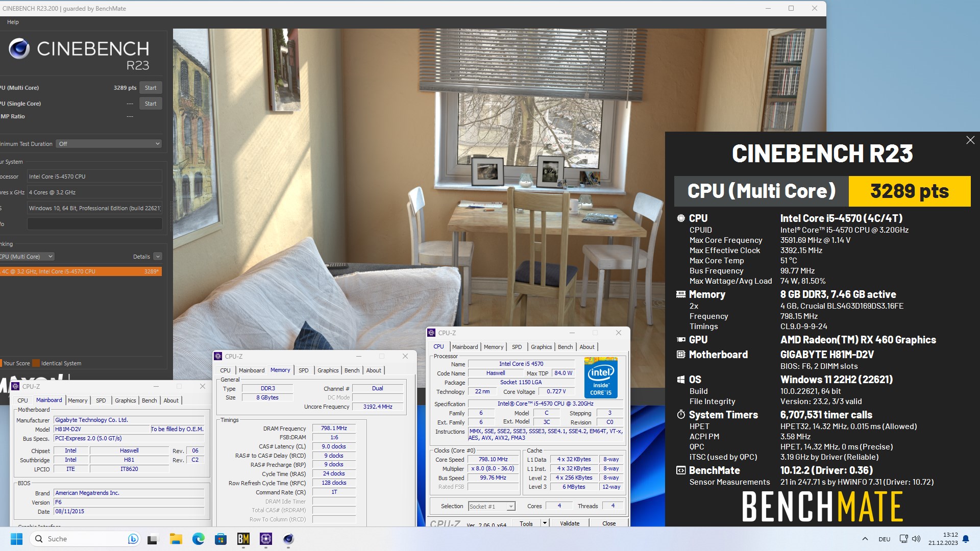Close the BenchMate result overlay

coord(970,140)
